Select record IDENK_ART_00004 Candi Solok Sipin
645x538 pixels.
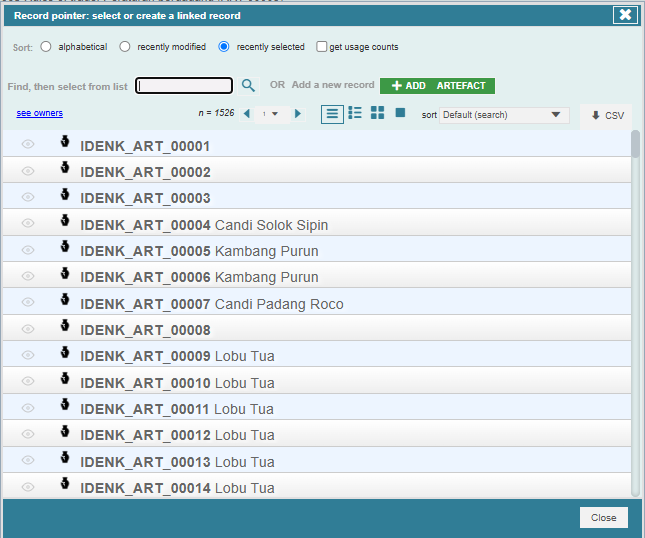coord(317,223)
